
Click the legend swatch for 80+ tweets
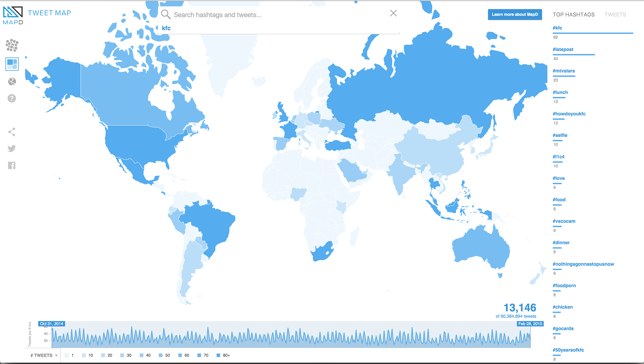click(x=218, y=355)
